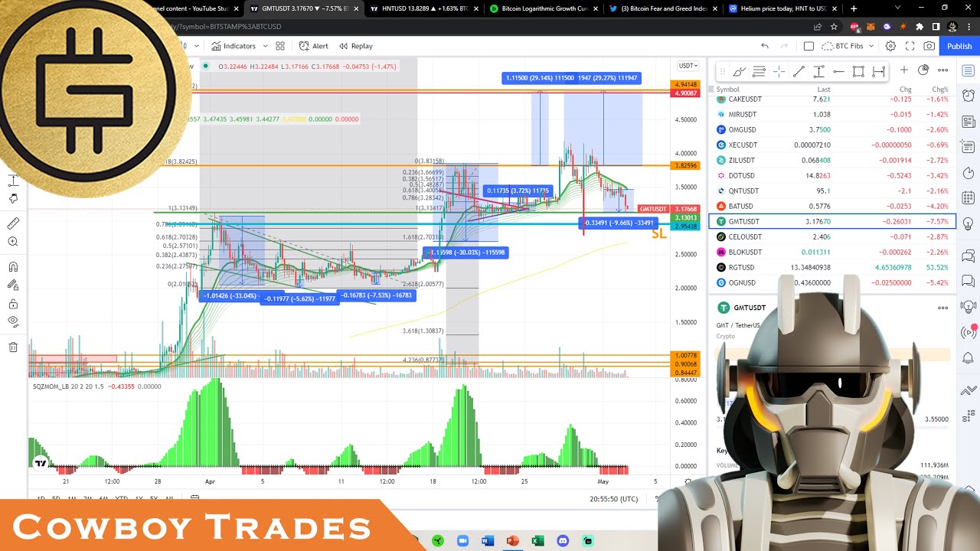
Task: Add a symbol to watchlist with plus icon
Action: 904,70
